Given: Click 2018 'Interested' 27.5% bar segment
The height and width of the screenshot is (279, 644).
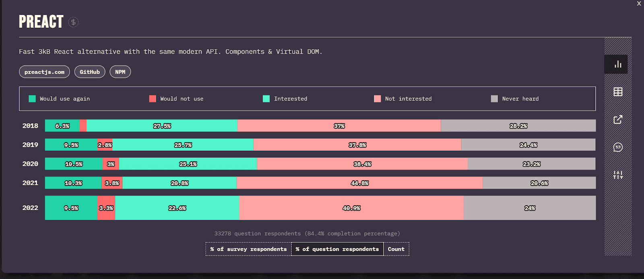Looking at the screenshot, I should pos(162,126).
